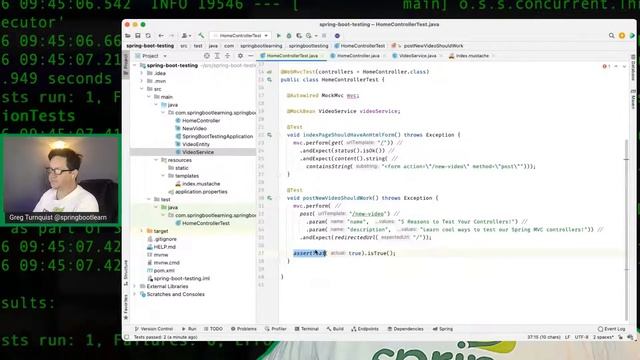Image resolution: width=640 pixels, height=360 pixels.
Task: Open the user/account dropdown in toolbar
Action: coord(186,36)
